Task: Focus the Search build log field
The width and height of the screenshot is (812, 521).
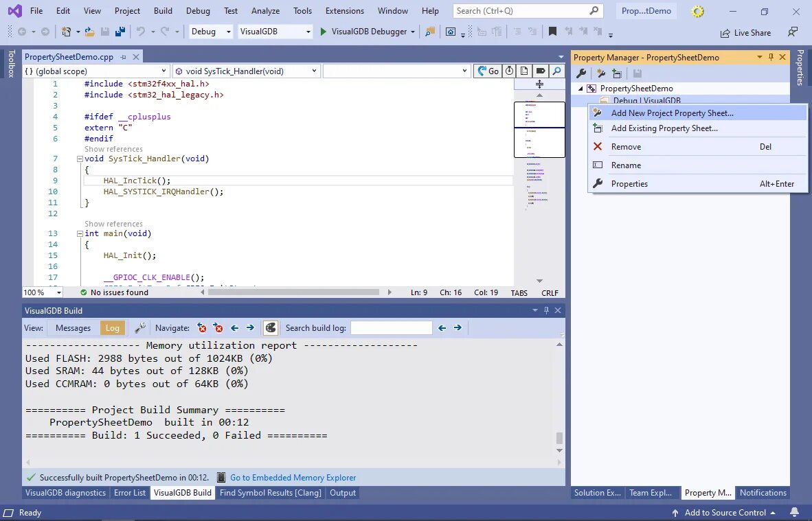Action: point(391,327)
